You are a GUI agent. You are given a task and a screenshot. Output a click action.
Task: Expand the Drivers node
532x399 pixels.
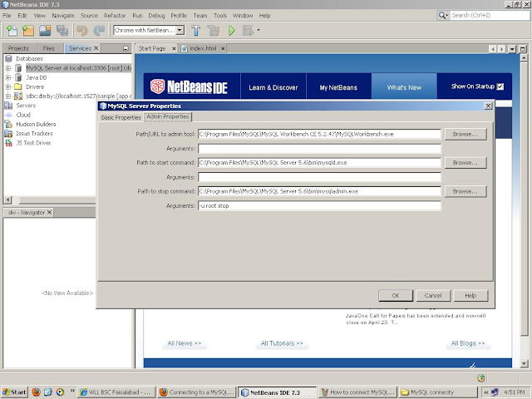click(x=8, y=86)
